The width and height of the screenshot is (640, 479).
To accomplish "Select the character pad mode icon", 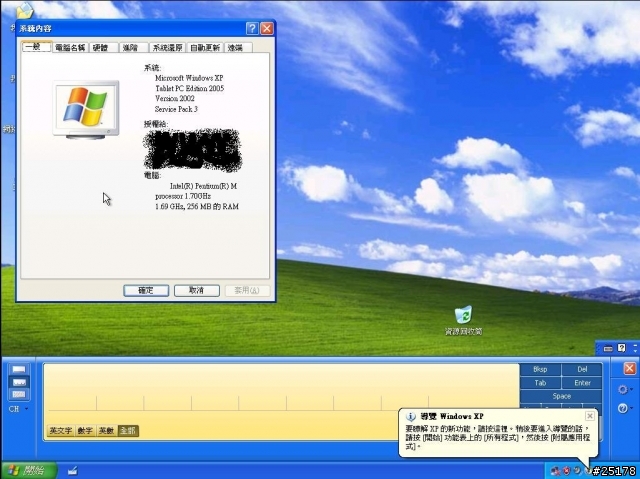I will 19,382.
